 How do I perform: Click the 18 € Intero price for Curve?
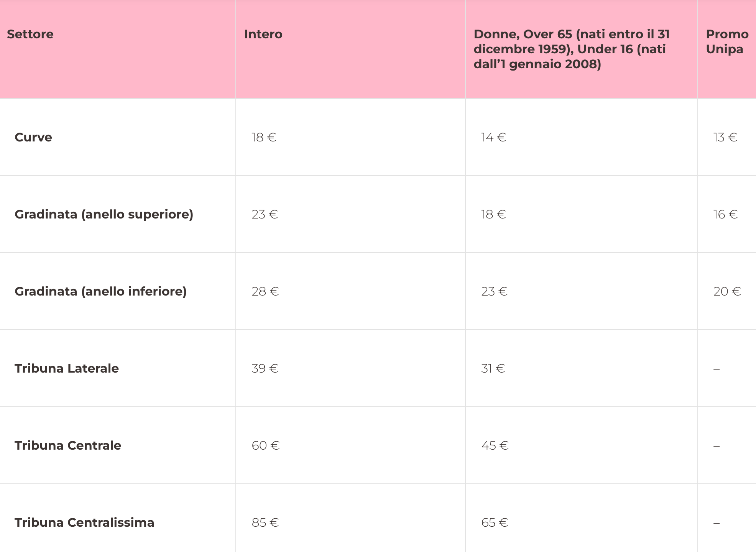(x=264, y=137)
